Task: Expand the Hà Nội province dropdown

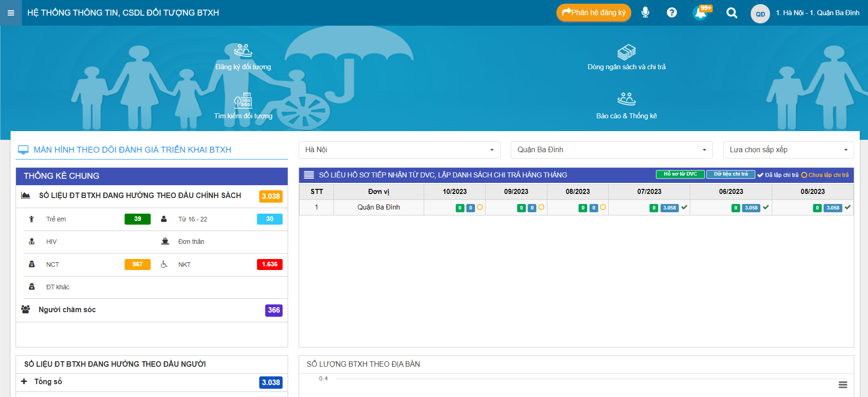Action: [x=399, y=150]
